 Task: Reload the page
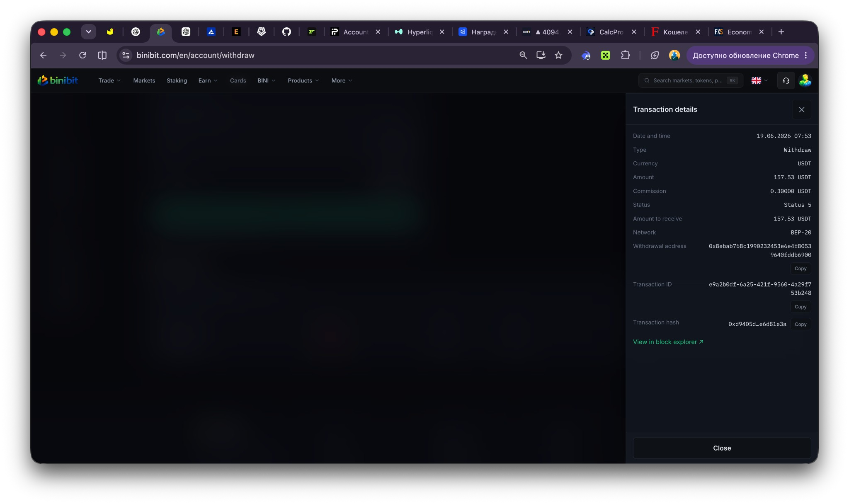coord(82,55)
